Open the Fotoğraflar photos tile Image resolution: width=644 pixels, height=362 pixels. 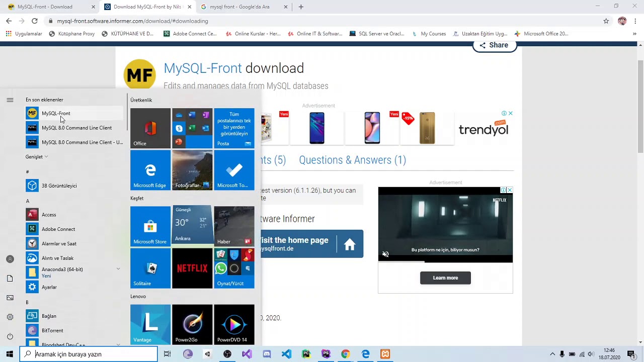[x=192, y=170]
